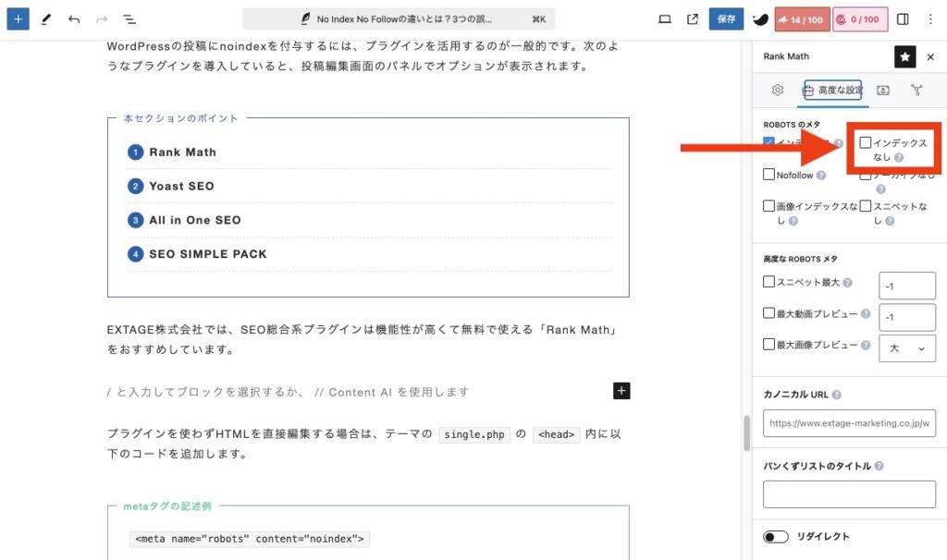Click the star icon in the Rank Math panel

(904, 56)
